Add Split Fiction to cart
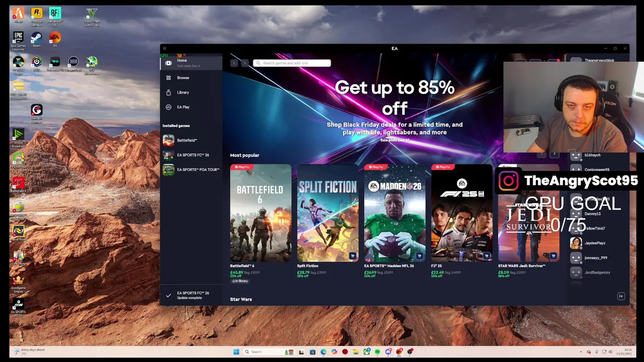644x362 pixels. [352, 256]
